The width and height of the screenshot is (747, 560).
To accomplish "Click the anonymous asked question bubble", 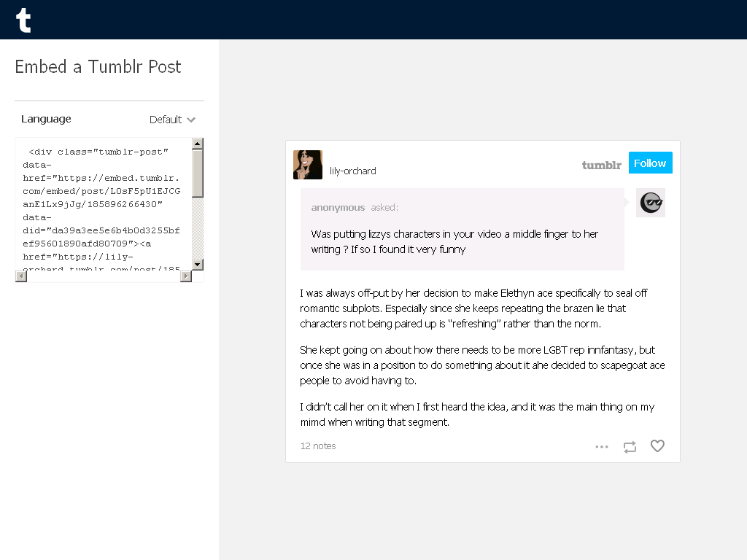I will click(x=462, y=229).
